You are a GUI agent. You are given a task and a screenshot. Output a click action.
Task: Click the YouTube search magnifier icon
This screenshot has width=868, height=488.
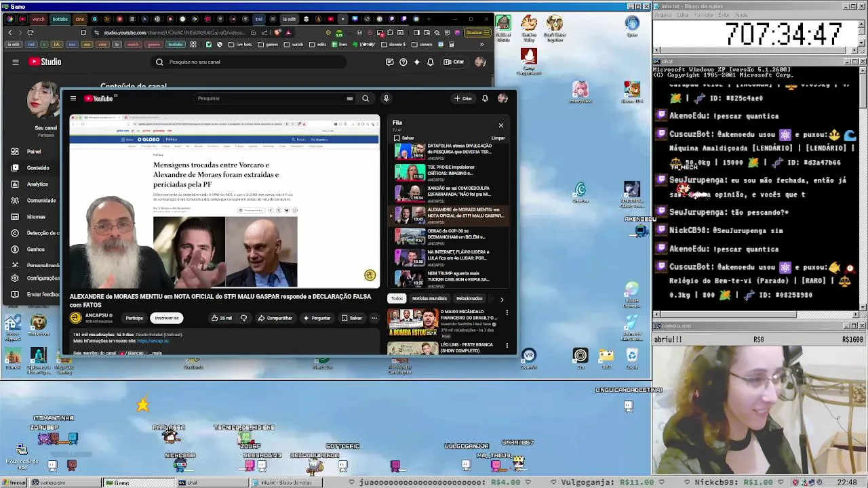366,98
